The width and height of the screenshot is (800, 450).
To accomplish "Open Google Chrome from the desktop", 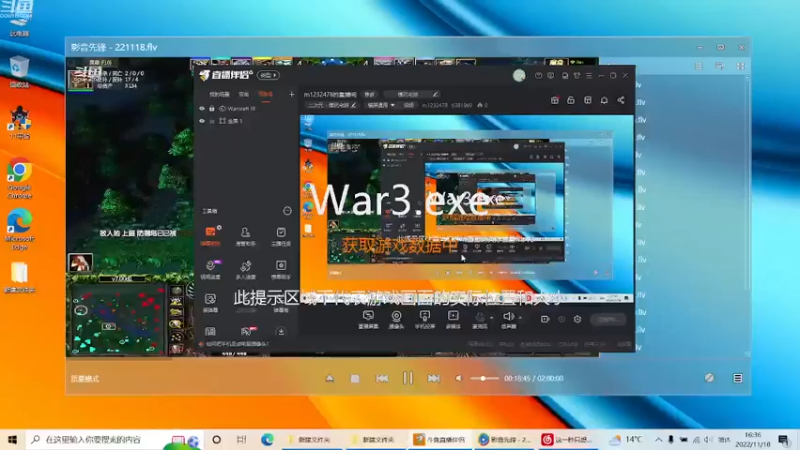I will pos(19,178).
